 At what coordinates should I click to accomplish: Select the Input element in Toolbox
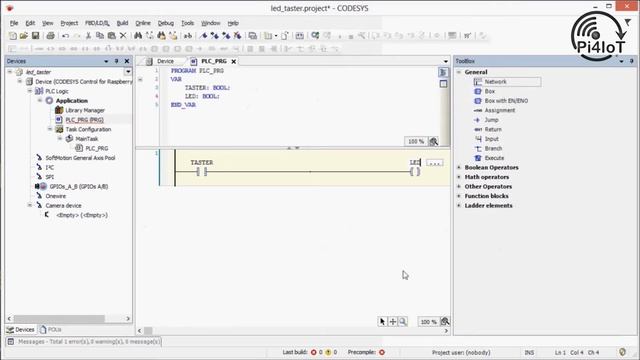pos(486,139)
